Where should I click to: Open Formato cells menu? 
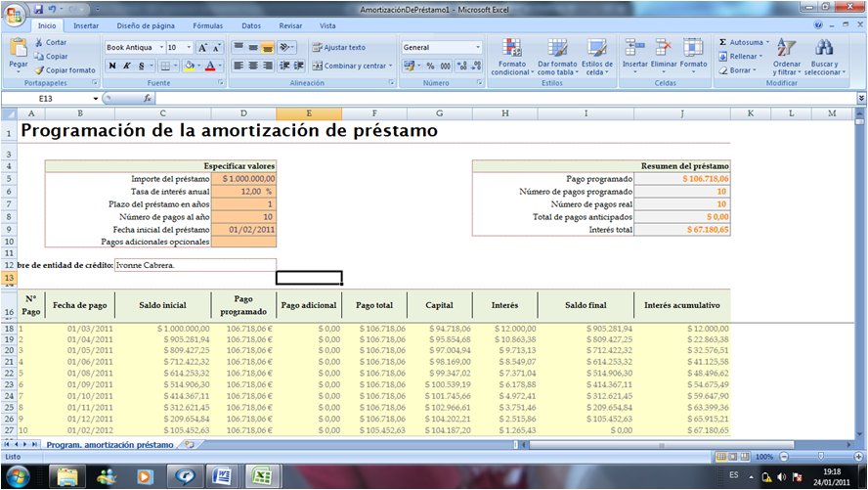(693, 56)
